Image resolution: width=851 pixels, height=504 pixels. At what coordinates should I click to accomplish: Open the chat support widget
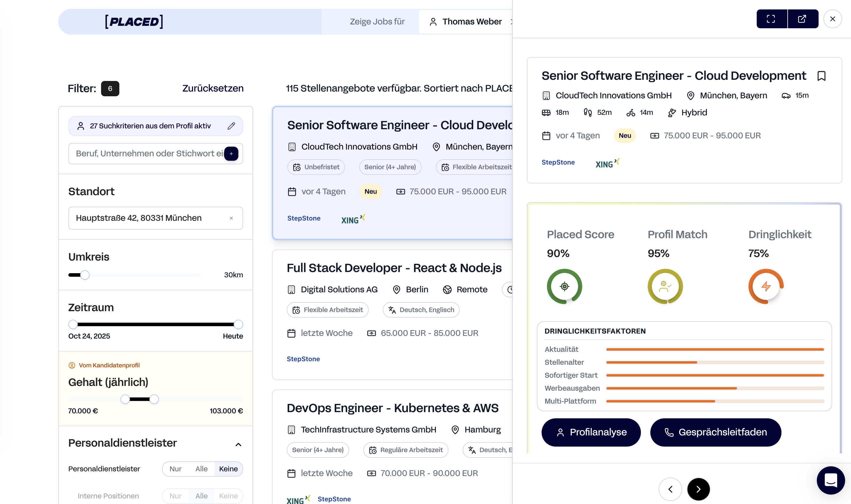click(x=830, y=480)
